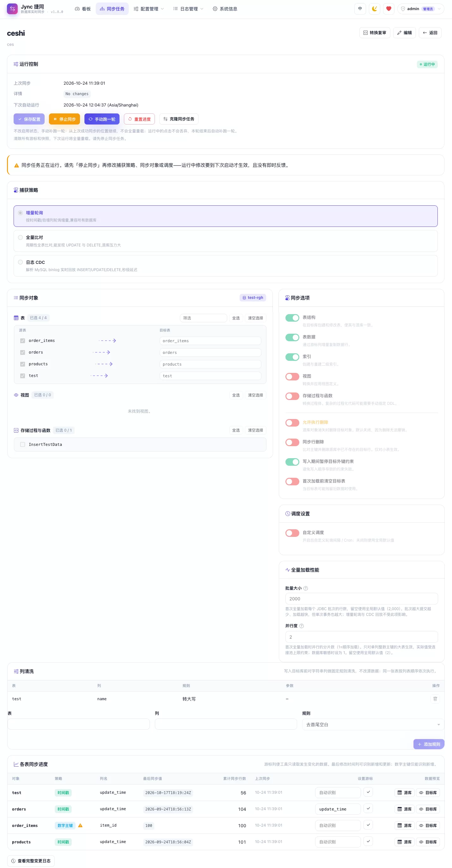This screenshot has width=452, height=868.
Task: Turn on 自定义调度 switch
Action: coord(292,533)
